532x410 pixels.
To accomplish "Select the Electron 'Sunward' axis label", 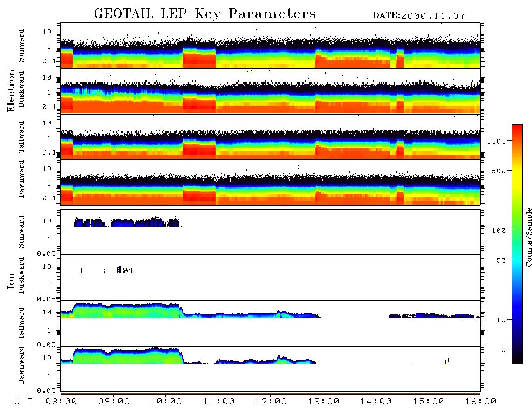I will point(21,46).
